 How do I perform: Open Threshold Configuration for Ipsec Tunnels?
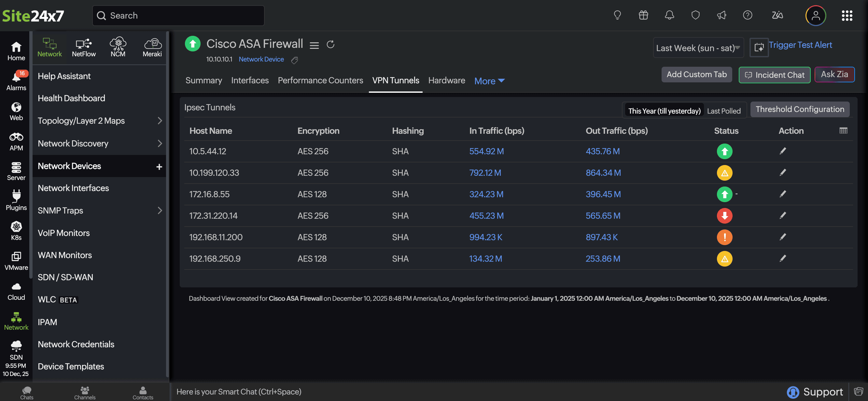(x=800, y=109)
